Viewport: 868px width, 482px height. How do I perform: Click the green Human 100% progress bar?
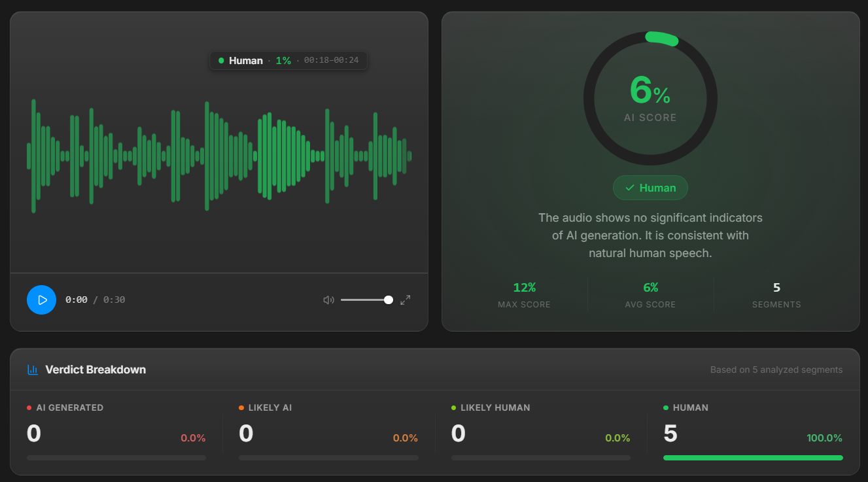(753, 458)
